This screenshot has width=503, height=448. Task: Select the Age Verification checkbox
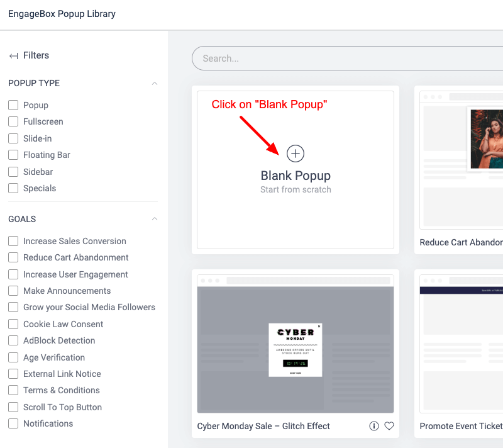coord(13,357)
